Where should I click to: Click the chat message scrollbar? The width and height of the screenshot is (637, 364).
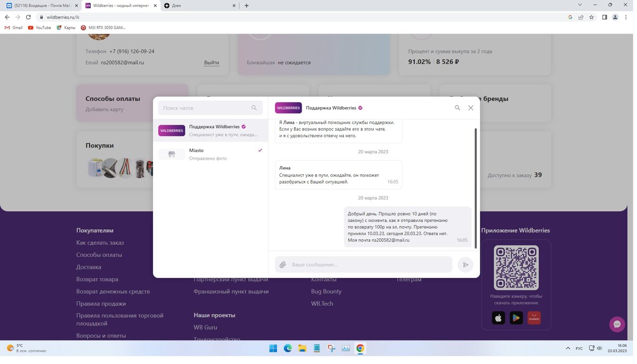click(x=476, y=188)
